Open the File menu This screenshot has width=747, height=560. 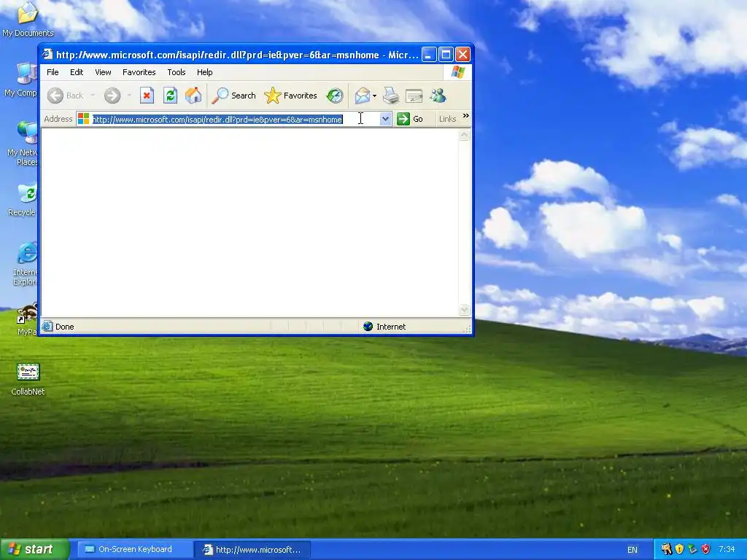53,72
